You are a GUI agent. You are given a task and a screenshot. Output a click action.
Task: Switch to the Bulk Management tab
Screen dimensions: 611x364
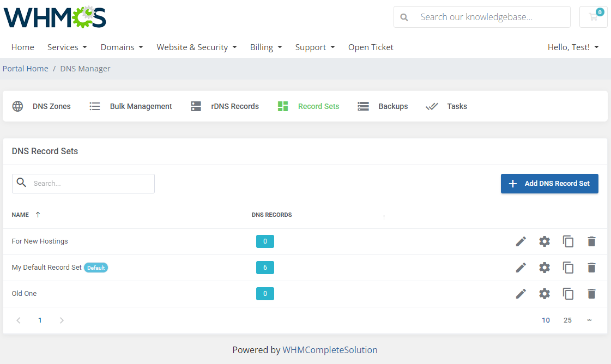click(x=130, y=106)
